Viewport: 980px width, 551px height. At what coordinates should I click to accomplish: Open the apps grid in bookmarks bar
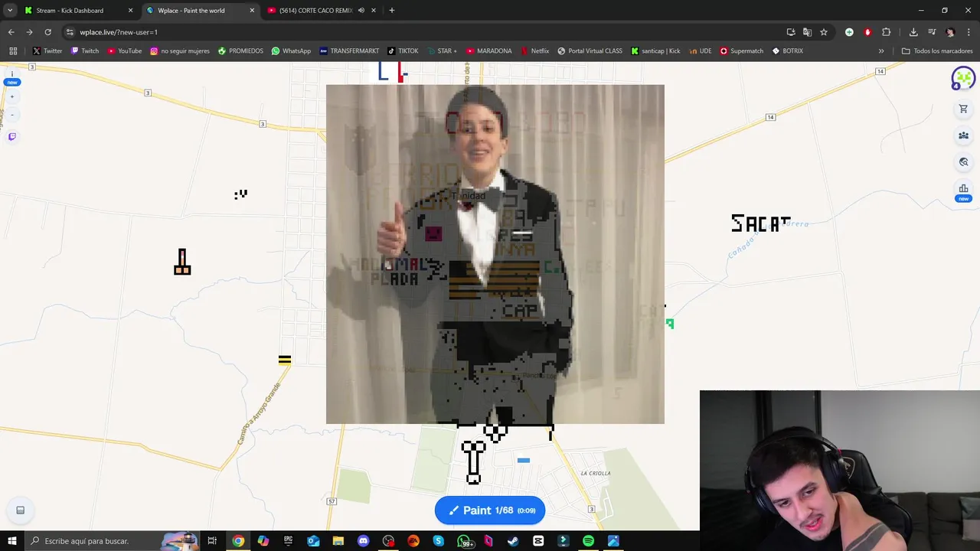tap(13, 51)
